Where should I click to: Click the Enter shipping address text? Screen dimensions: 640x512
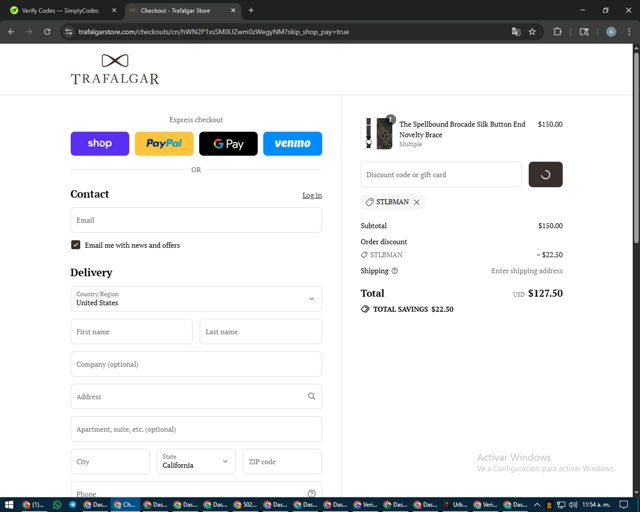click(x=527, y=271)
